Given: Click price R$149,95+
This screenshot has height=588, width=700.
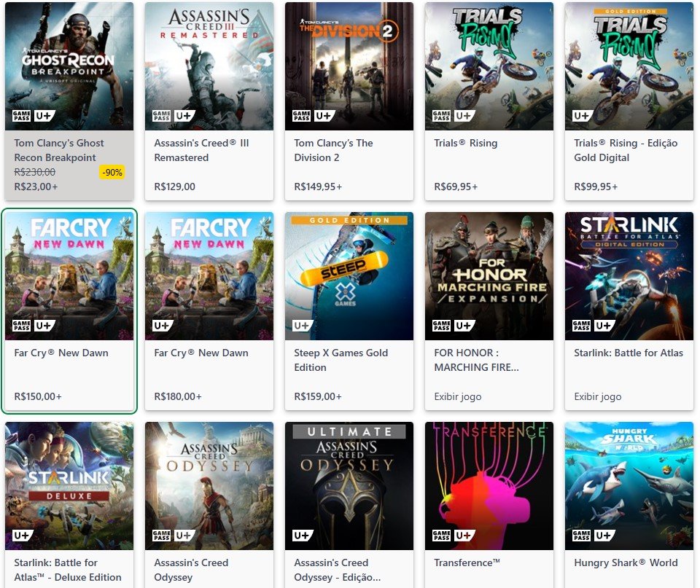Looking at the screenshot, I should [318, 187].
